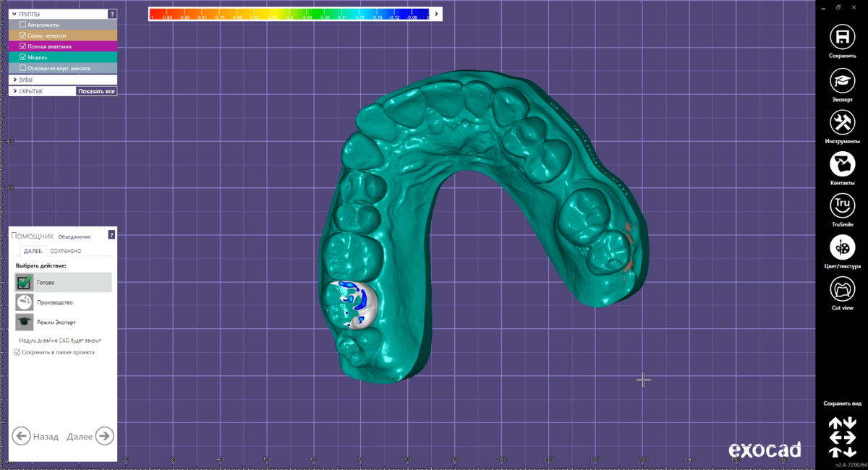The image size is (868, 470).
Task: Toggle the Модель visibility checkbox
Action: pos(23,57)
